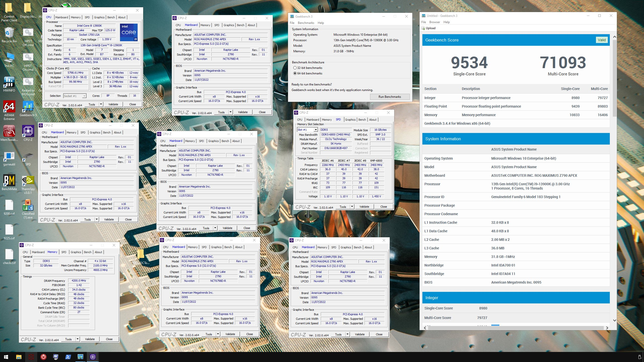Click the Run Benchmarks button
This screenshot has height=362, width=644.
[390, 97]
